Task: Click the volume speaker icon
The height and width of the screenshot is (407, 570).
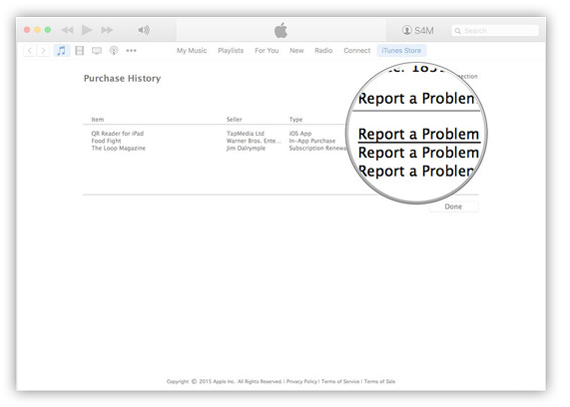Action: tap(144, 30)
